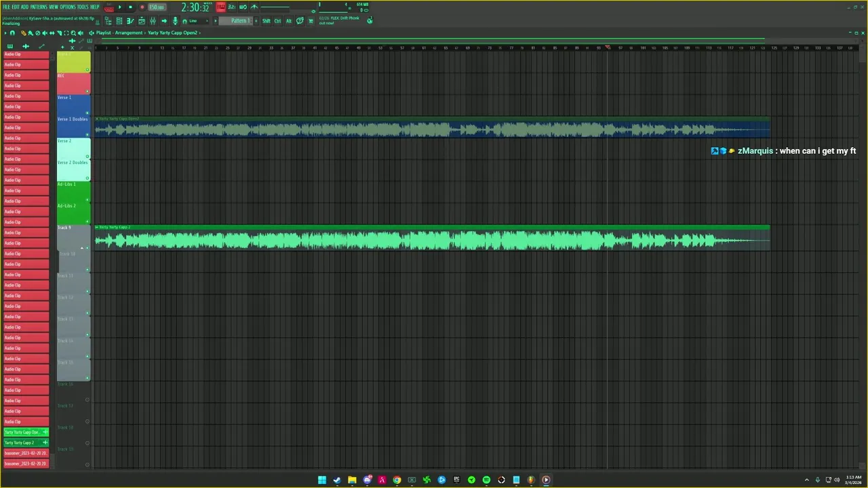
Task: Open the browser panel icon
Action: [x=108, y=21]
